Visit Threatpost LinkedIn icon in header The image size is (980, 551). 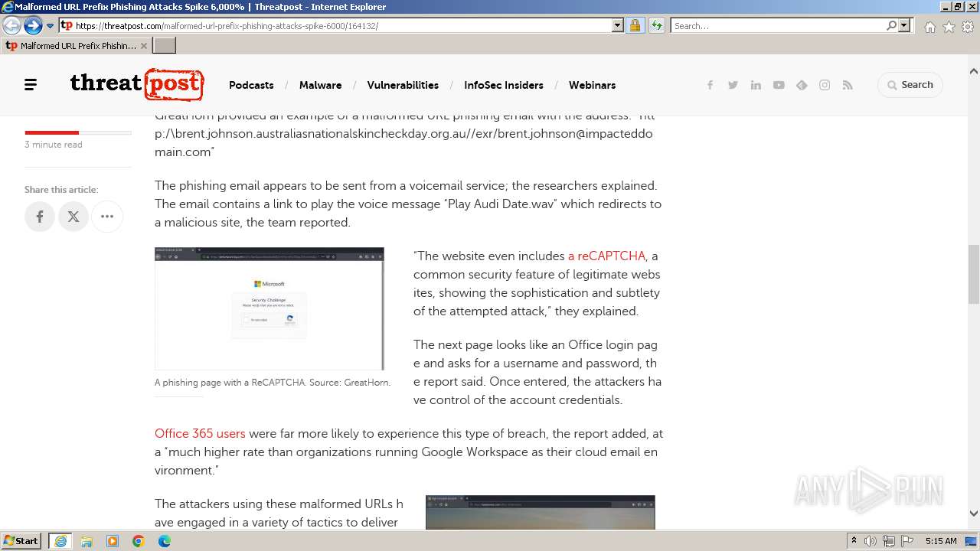coord(756,85)
